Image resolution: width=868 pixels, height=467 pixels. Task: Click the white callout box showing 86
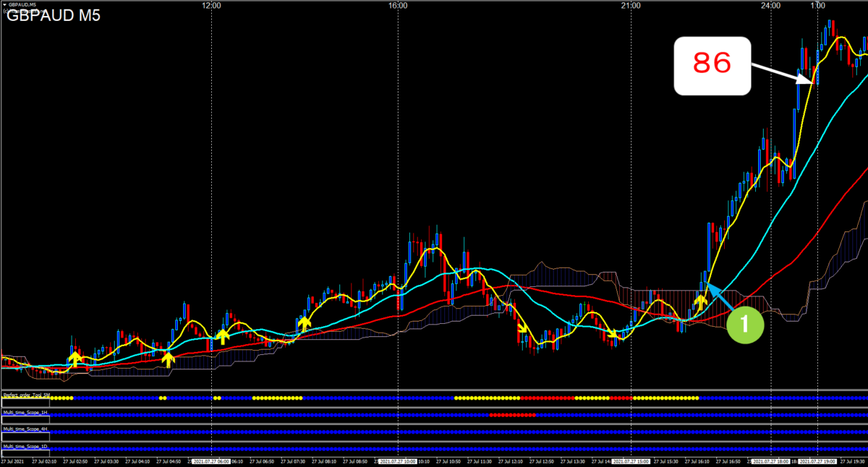tap(712, 66)
